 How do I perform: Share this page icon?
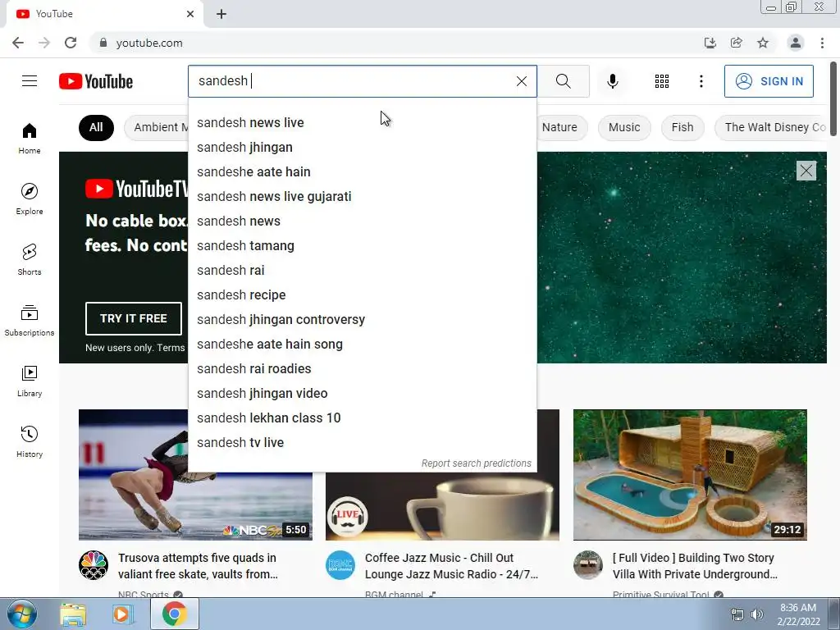737,43
